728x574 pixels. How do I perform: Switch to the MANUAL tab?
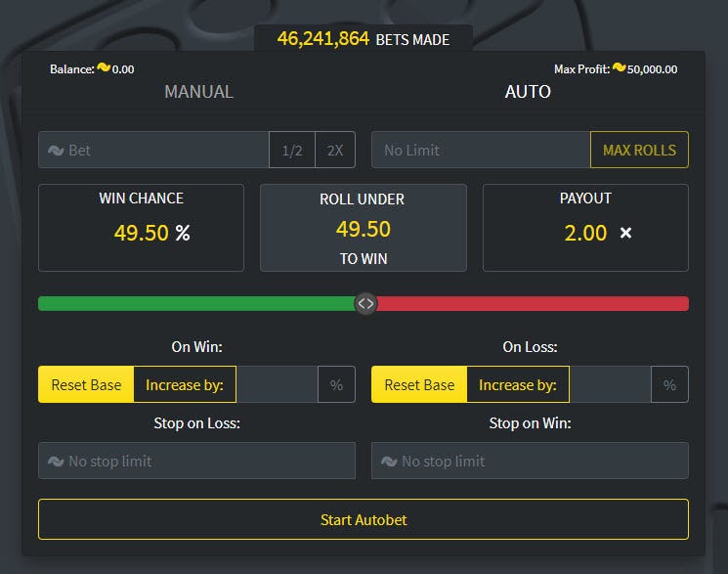click(198, 92)
